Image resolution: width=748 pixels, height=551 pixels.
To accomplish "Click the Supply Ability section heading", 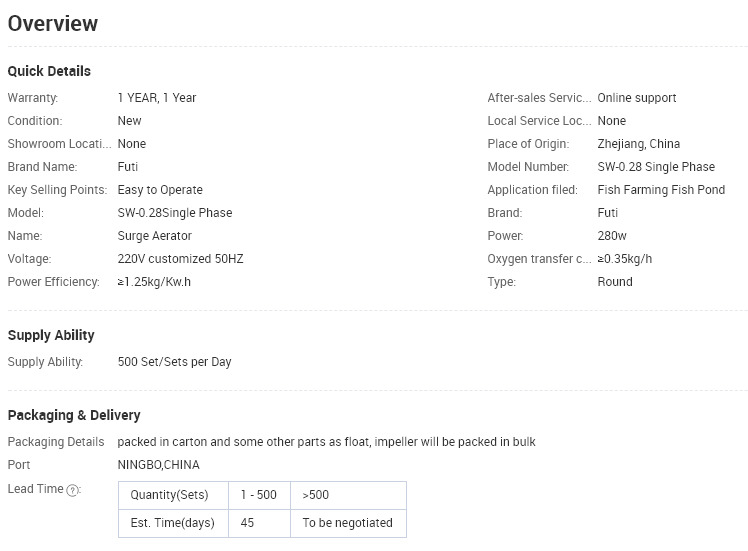I will 51,335.
